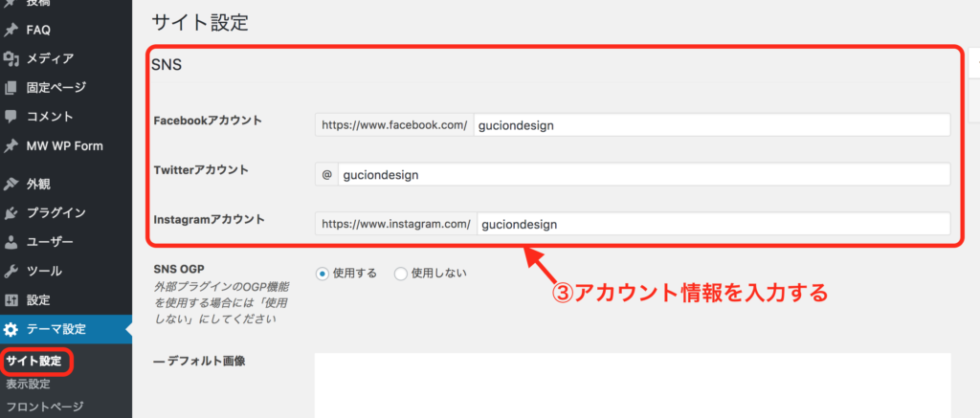Viewport: 980px width, 418px height.
Task: Click the tools (ツール) wrench icon
Action: tap(11, 271)
